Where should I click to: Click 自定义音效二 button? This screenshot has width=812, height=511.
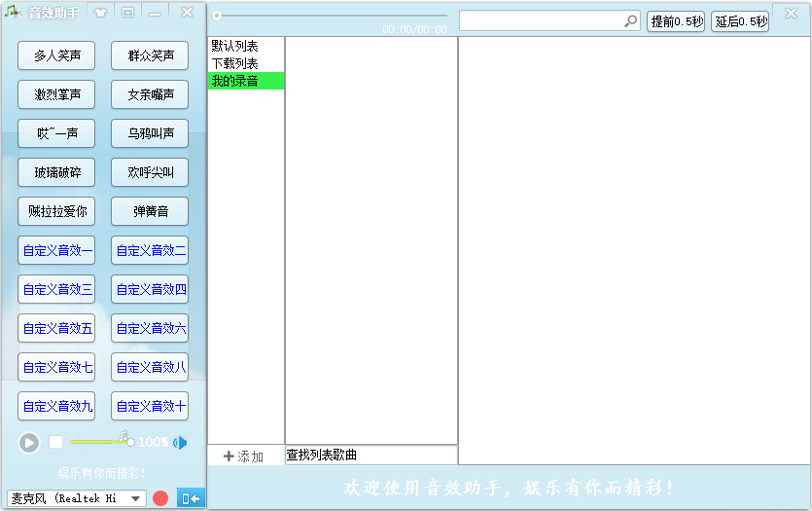tap(150, 250)
